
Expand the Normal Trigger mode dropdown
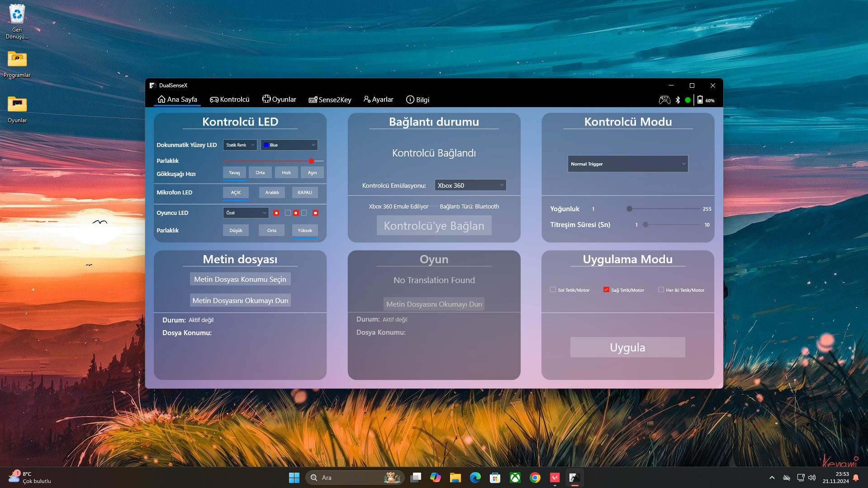click(627, 164)
